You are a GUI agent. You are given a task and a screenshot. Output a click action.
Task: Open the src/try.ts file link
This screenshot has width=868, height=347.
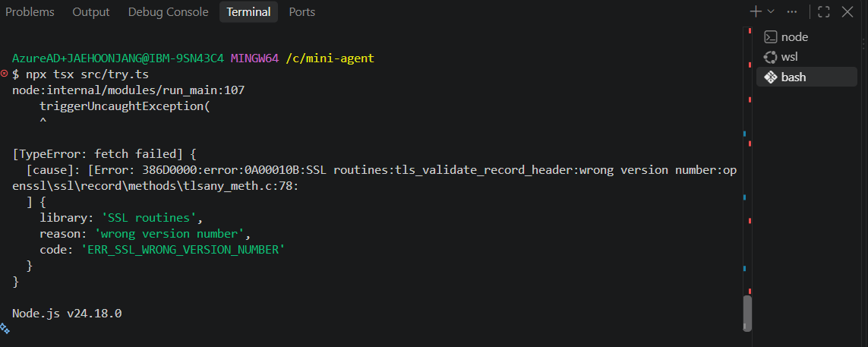click(x=115, y=74)
